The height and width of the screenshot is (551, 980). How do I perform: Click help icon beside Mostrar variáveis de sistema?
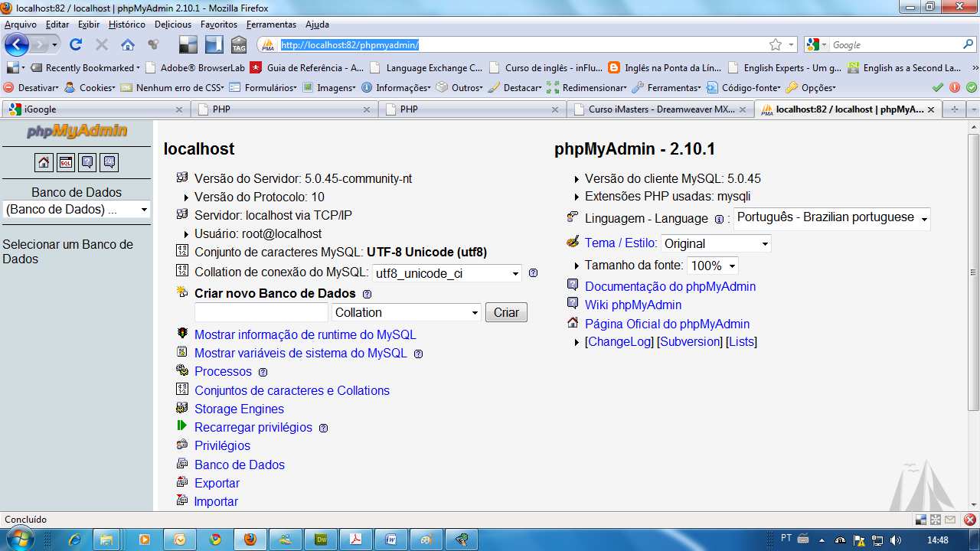[x=418, y=354]
